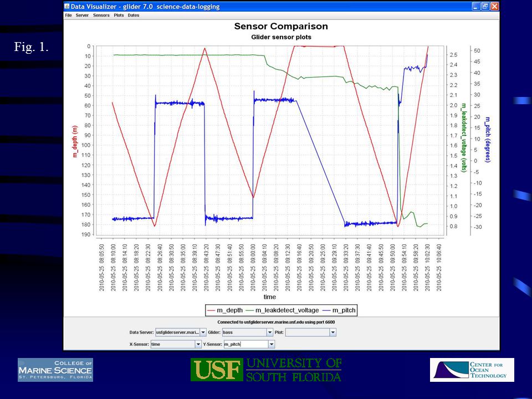Image resolution: width=532 pixels, height=399 pixels.
Task: Expand the Data Server dropdown
Action: (x=203, y=332)
